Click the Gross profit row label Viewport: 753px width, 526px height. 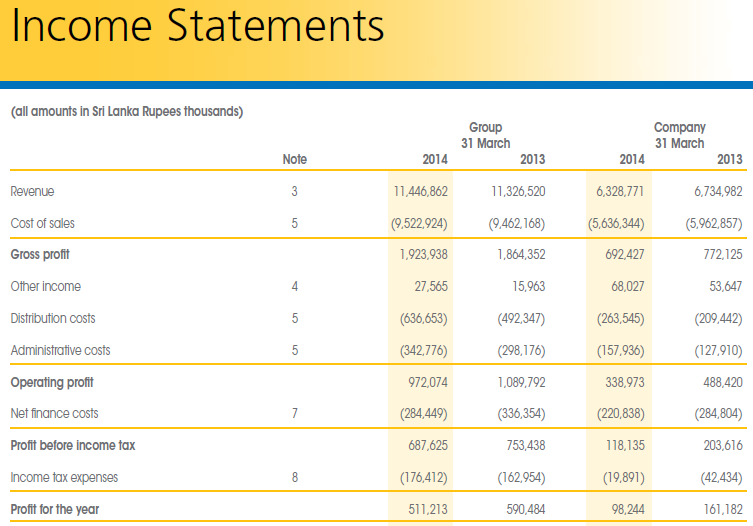40,255
